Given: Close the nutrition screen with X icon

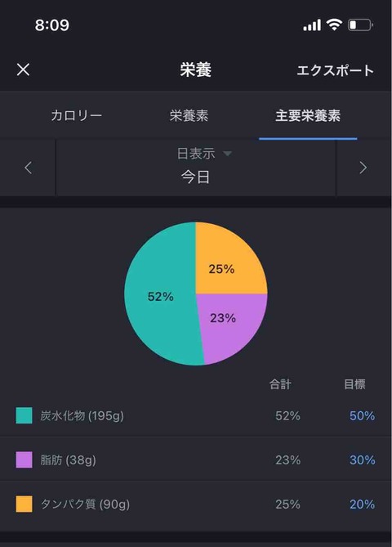Looking at the screenshot, I should tap(23, 69).
